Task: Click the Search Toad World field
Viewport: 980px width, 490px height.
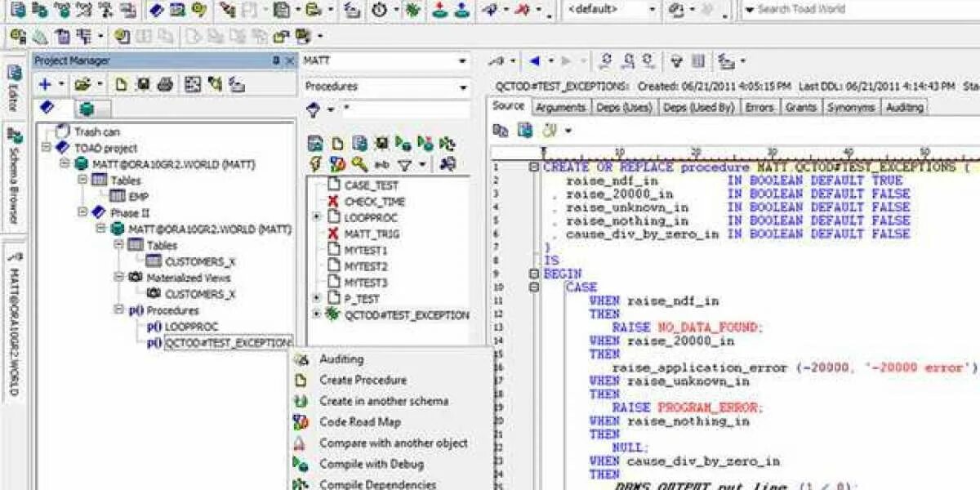Action: [x=862, y=10]
